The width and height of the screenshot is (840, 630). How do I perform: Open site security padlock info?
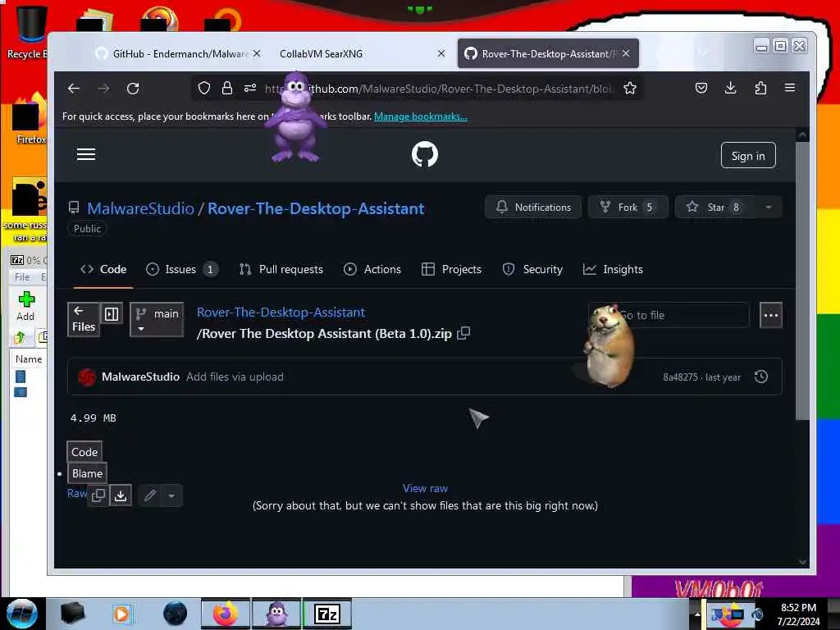click(x=227, y=89)
